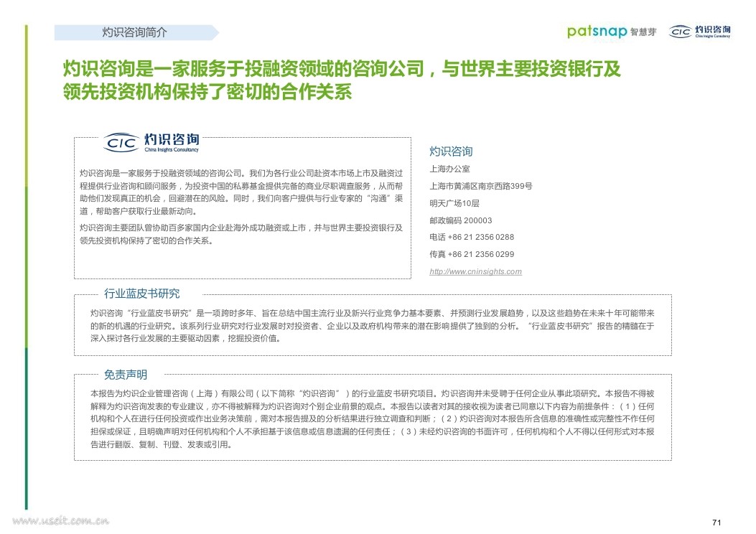Click the address 上海市黄浦区南京西路399号
756x534 pixels.
point(481,186)
